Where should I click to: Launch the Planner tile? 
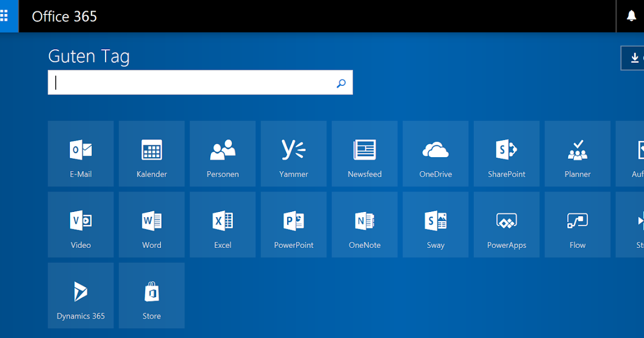point(577,153)
